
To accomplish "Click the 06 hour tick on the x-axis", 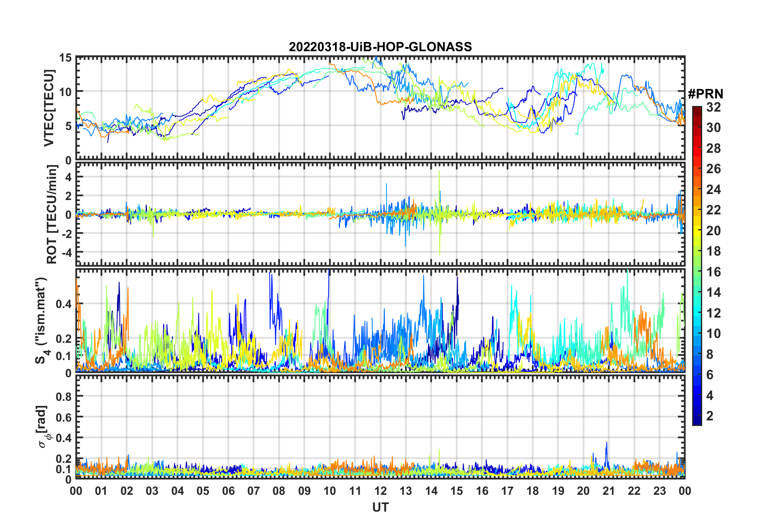I will (x=228, y=491).
